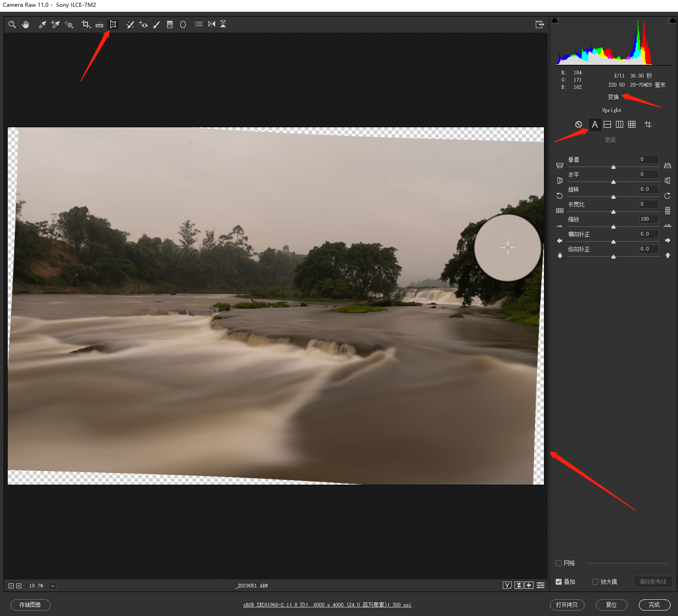Select the Radial Filter tool

tap(183, 24)
